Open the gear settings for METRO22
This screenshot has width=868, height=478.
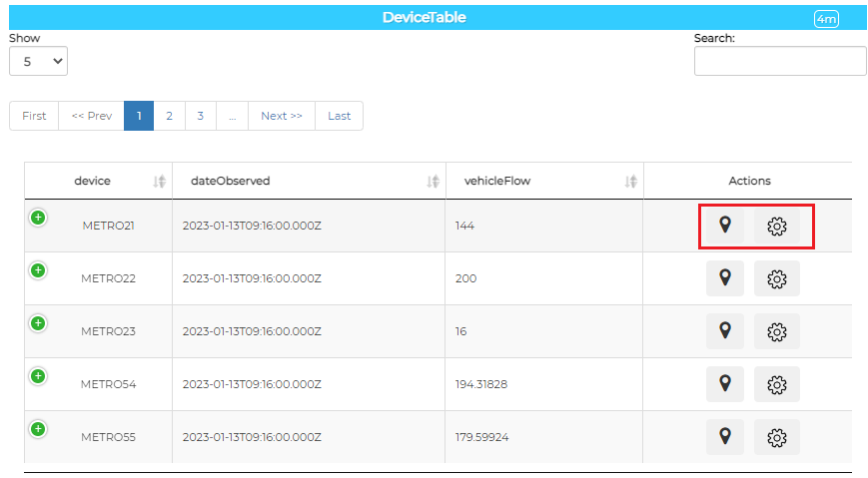click(777, 278)
